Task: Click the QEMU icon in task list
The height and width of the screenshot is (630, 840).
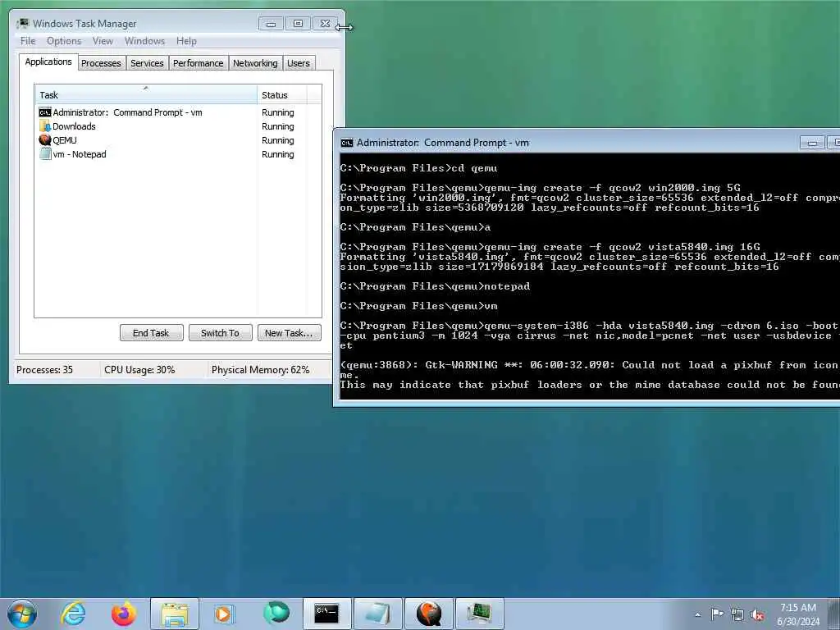Action: [x=45, y=140]
